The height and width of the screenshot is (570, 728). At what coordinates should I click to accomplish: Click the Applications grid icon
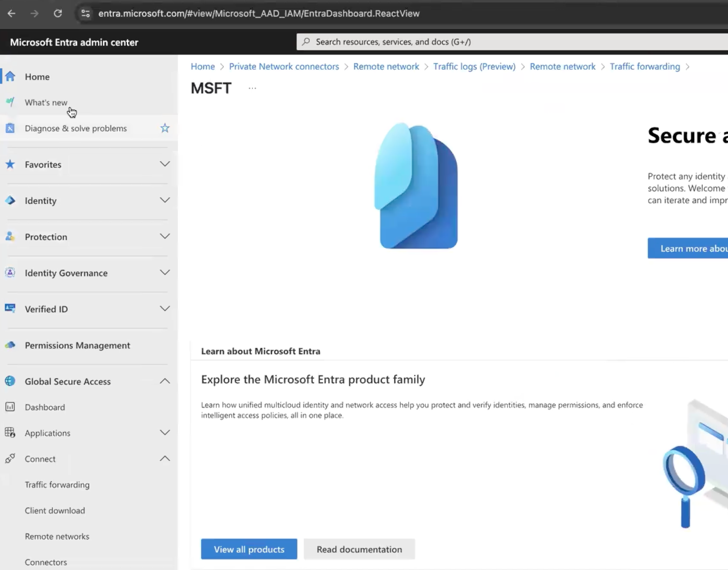tap(10, 433)
